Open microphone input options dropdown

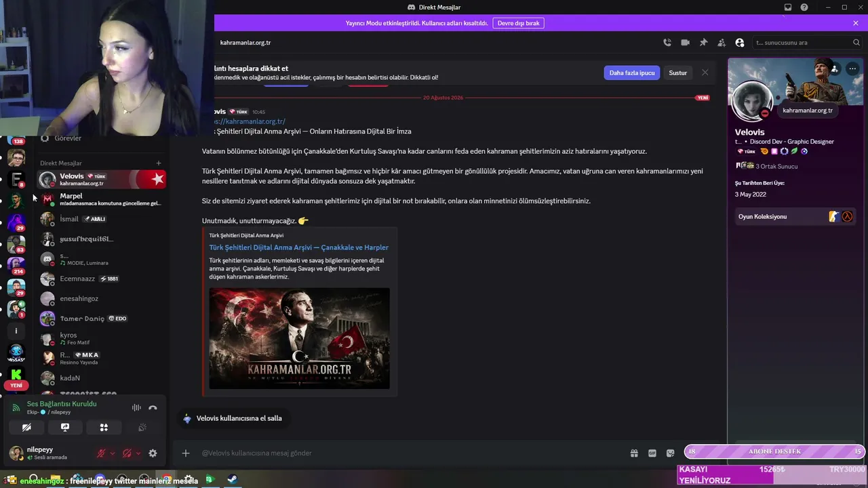click(x=113, y=453)
